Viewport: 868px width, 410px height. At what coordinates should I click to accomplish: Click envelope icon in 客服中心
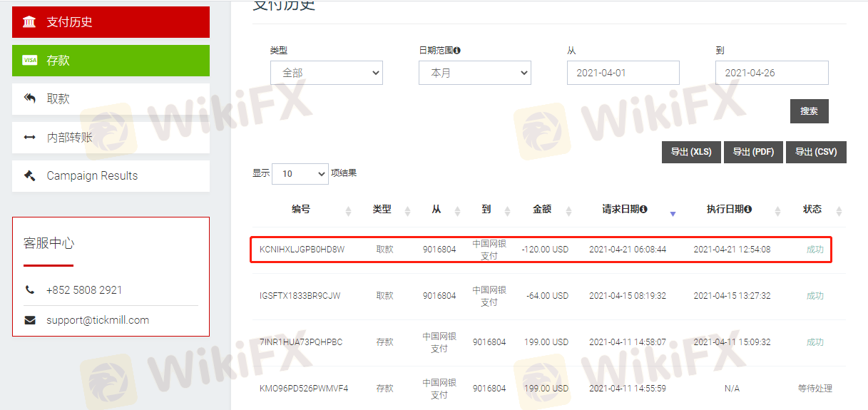click(29, 320)
